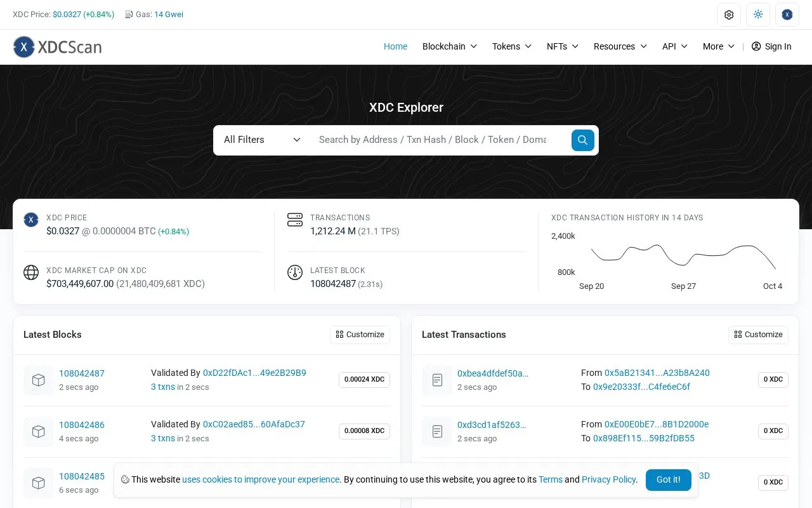812x508 pixels.
Task: Go to the Home tab
Action: point(395,46)
